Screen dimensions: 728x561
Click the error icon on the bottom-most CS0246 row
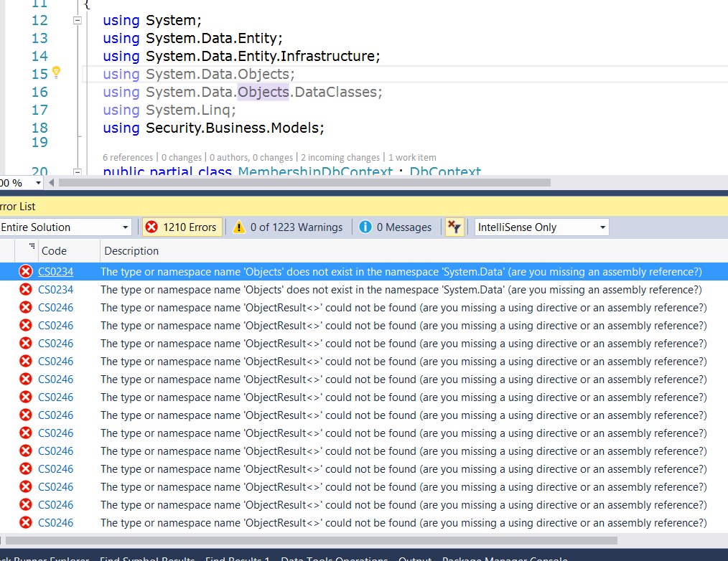pyautogui.click(x=26, y=522)
